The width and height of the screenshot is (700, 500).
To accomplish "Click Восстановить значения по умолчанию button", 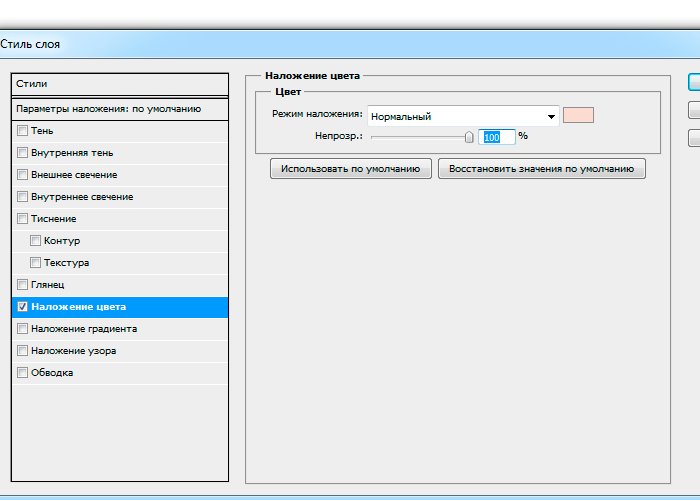I will [x=541, y=169].
